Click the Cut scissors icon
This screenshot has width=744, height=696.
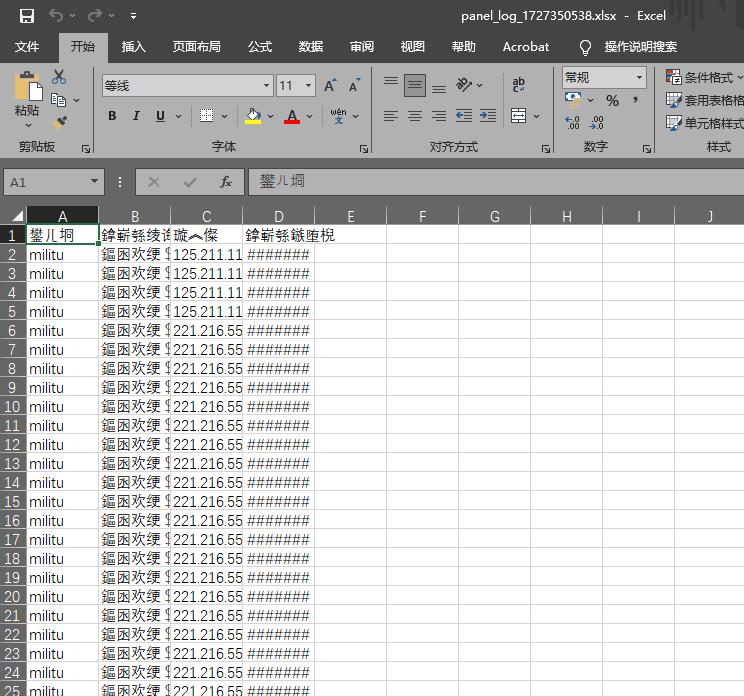[x=59, y=77]
